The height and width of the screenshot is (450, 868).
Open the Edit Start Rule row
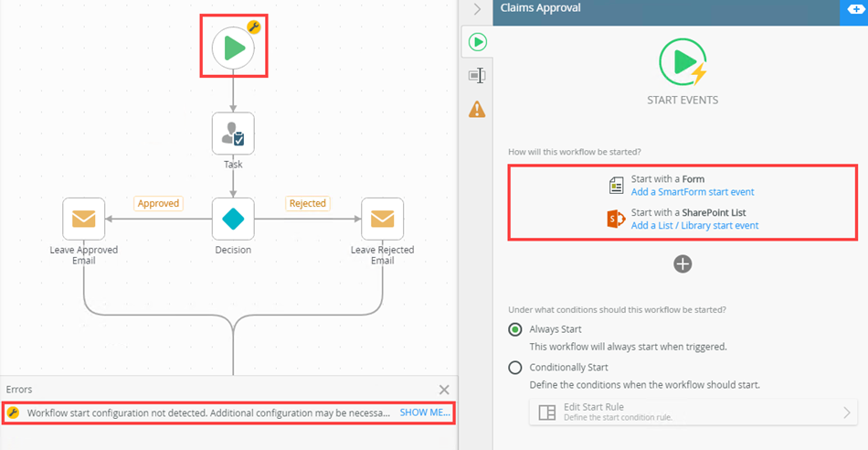[693, 412]
